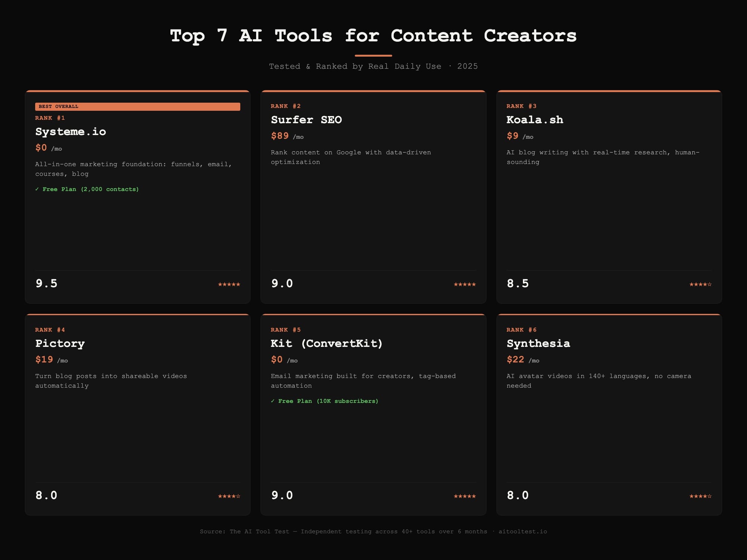Open the Synthesia tool name
Viewport: 747px width, 560px height.
[538, 343]
